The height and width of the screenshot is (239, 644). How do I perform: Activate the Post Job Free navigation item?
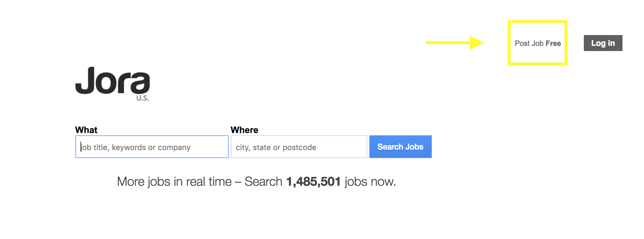[537, 43]
